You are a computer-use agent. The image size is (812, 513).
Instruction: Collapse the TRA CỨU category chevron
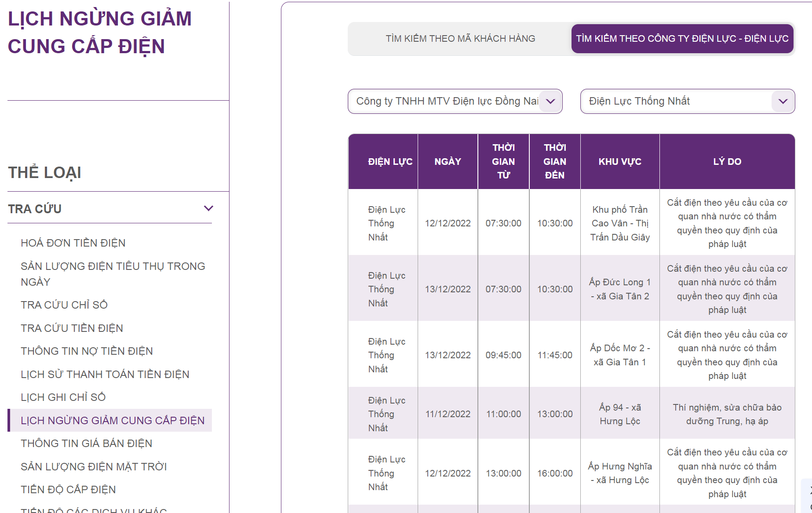click(208, 208)
